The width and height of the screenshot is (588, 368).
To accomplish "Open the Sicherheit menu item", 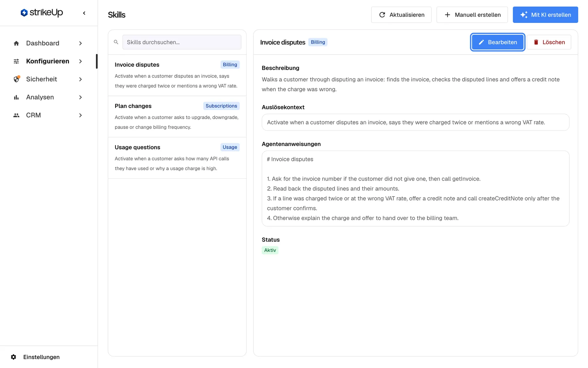I will [x=48, y=79].
